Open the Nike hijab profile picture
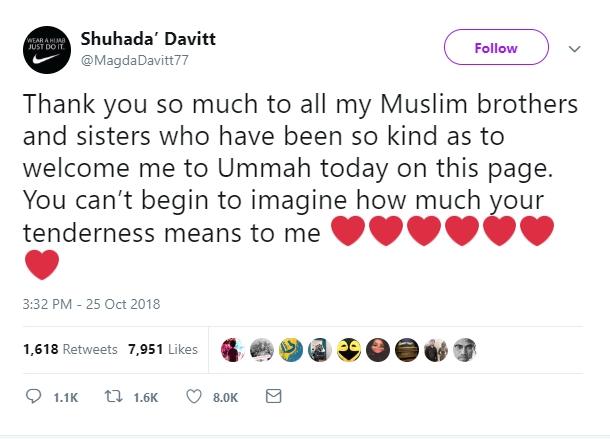Viewport: 610px width, 439px height. [45, 52]
